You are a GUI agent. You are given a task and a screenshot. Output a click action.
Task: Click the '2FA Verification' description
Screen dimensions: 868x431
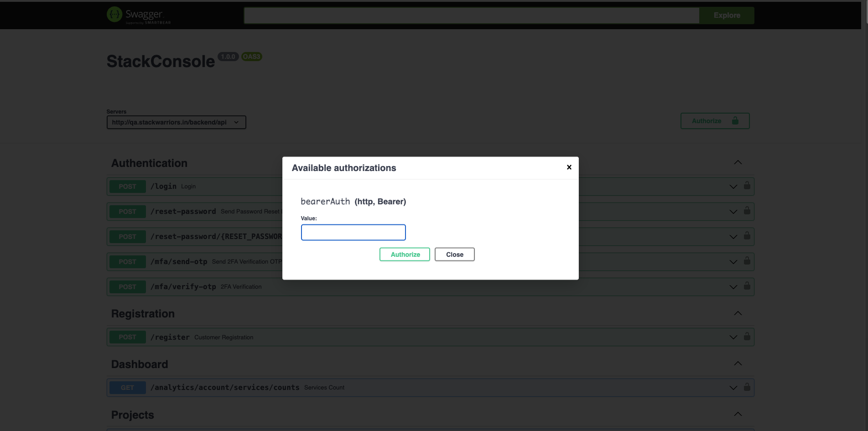[x=241, y=287]
